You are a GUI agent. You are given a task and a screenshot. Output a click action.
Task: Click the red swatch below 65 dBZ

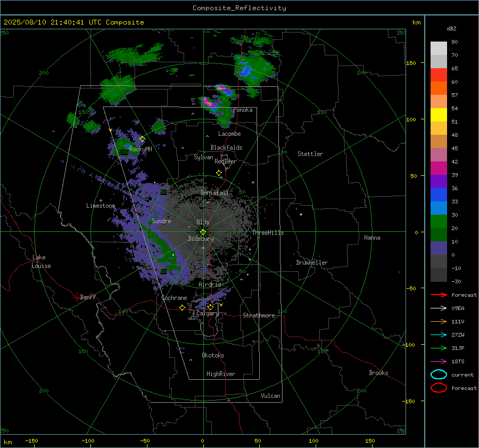[x=439, y=75]
